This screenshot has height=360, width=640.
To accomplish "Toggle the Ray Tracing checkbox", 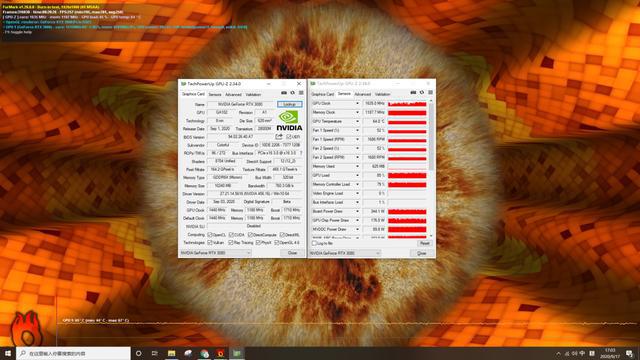I will (231, 242).
